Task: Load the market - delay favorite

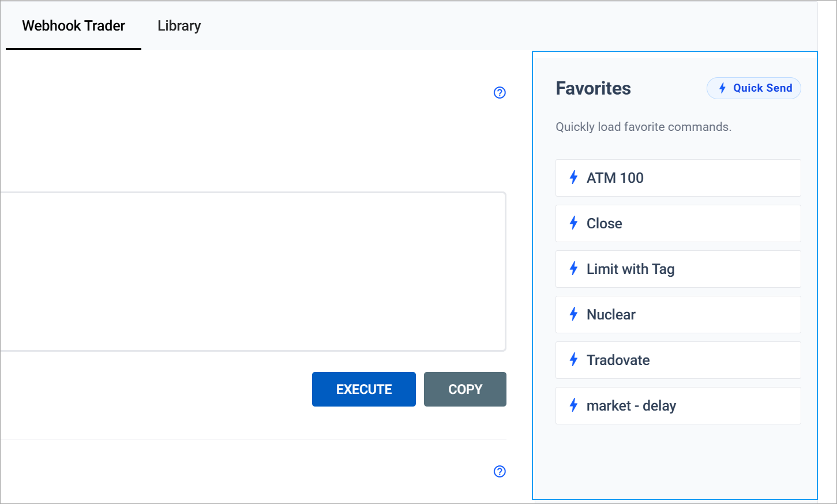Action: pos(678,405)
